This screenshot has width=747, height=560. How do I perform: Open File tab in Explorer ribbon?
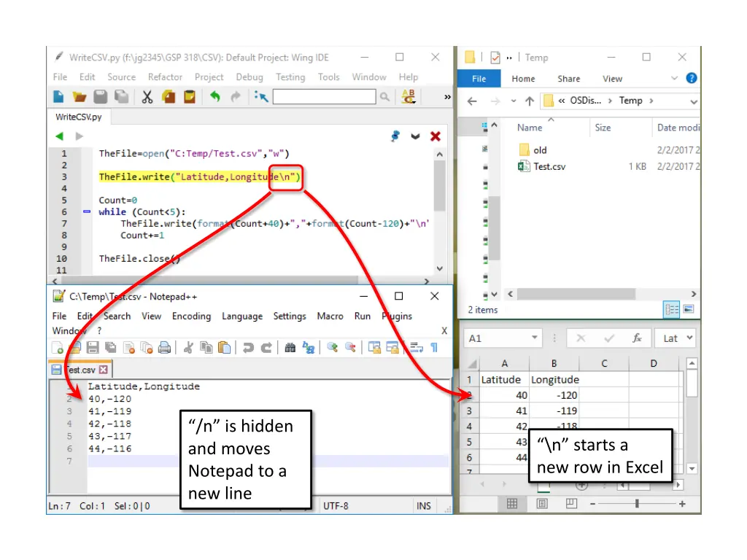click(x=479, y=79)
